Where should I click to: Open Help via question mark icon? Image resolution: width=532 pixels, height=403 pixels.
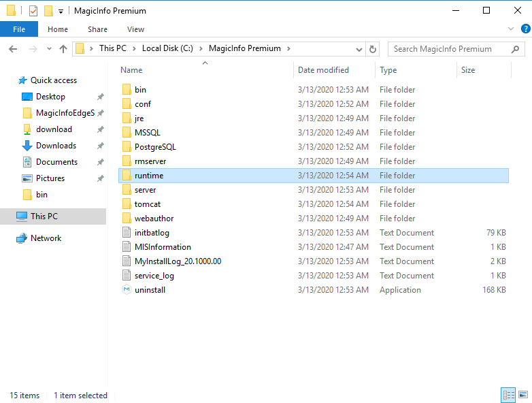click(526, 29)
